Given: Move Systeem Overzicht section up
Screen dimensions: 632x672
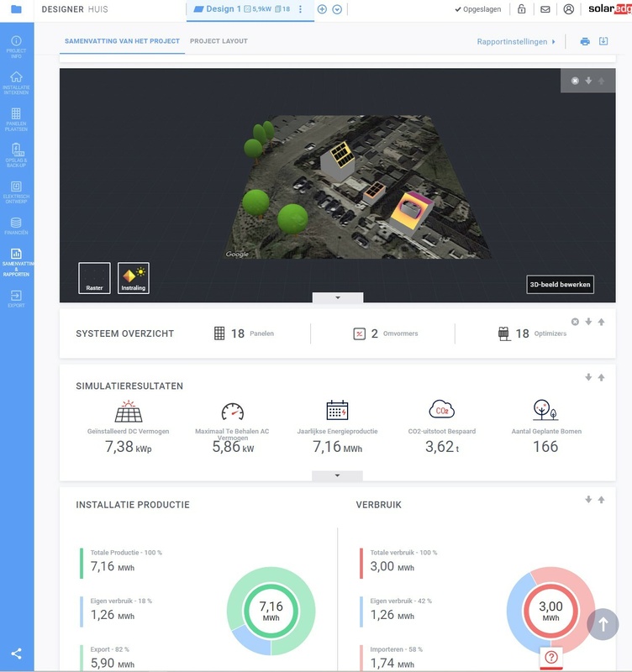Looking at the screenshot, I should 601,322.
